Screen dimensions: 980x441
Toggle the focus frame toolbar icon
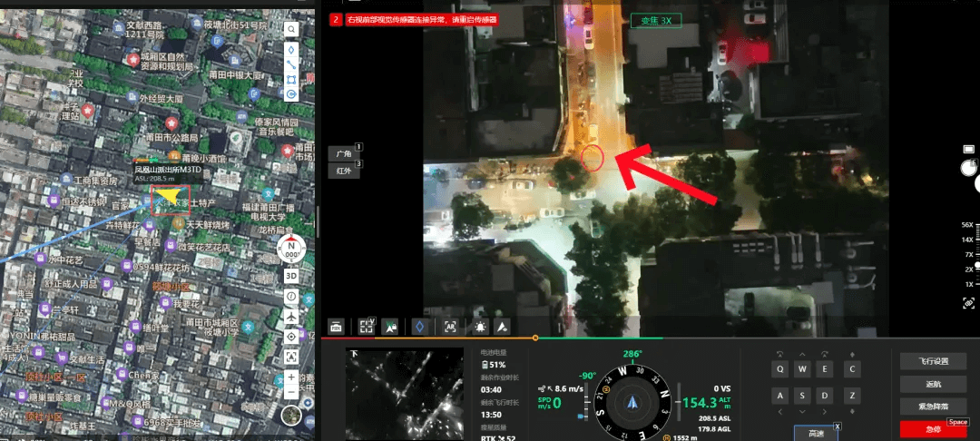coord(367,326)
